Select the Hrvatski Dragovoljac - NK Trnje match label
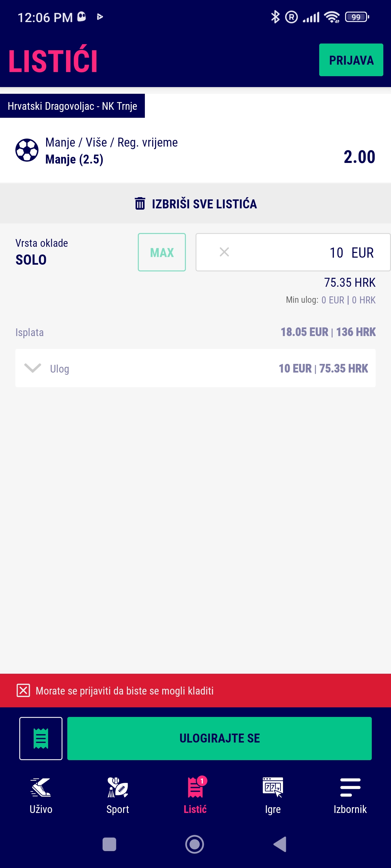The image size is (391, 868). pos(72,106)
